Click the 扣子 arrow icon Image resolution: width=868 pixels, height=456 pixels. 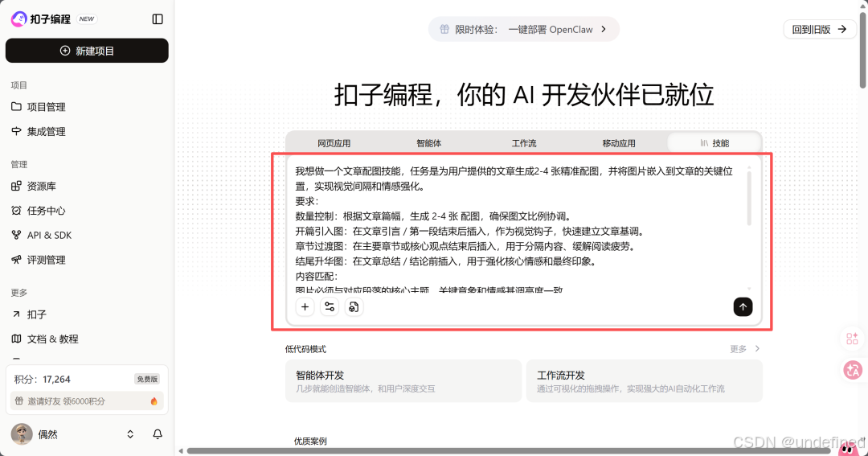click(16, 314)
